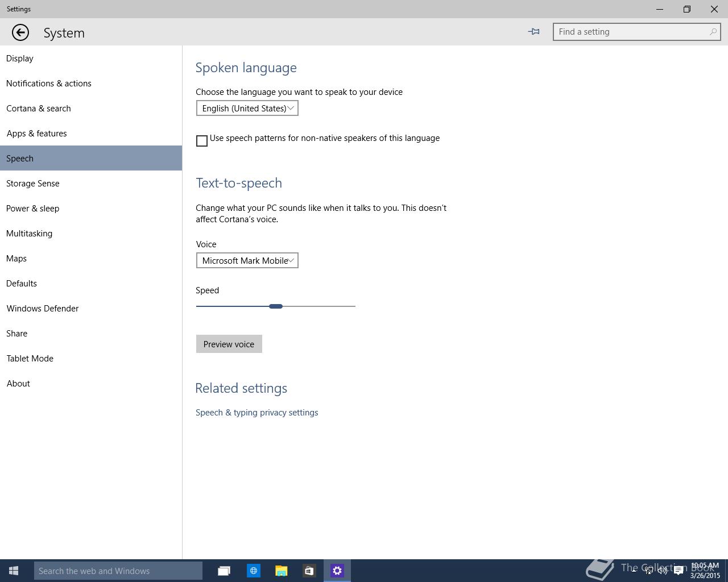This screenshot has width=728, height=582.
Task: Select the Speech category
Action: tap(91, 158)
